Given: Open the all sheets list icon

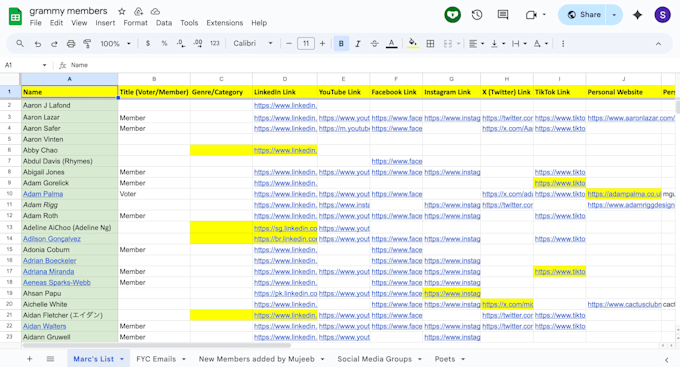Looking at the screenshot, I should point(50,359).
